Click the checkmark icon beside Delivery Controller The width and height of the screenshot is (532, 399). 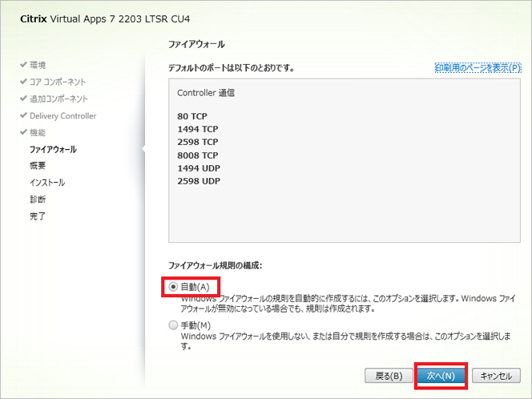[x=23, y=115]
